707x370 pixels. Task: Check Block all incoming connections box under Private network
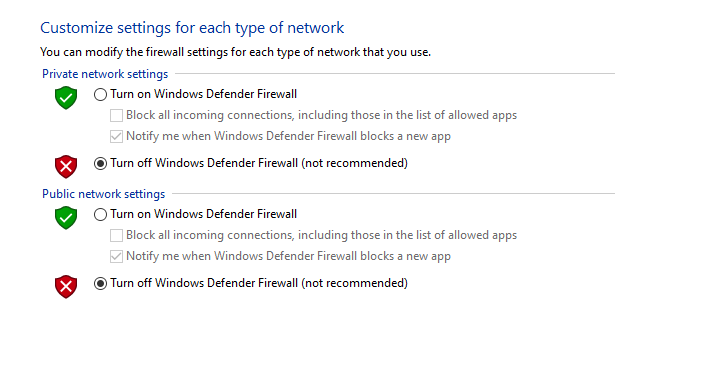(x=116, y=115)
